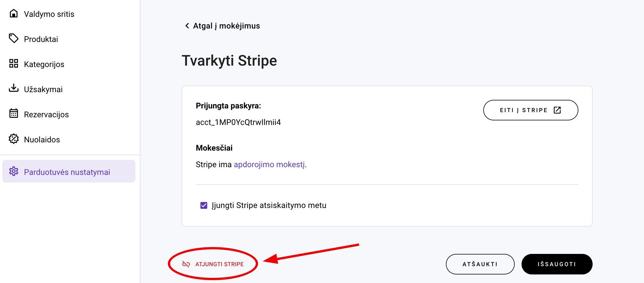Go to the Rezervacijos section
Viewport: 644px width, 283px height.
pyautogui.click(x=46, y=114)
